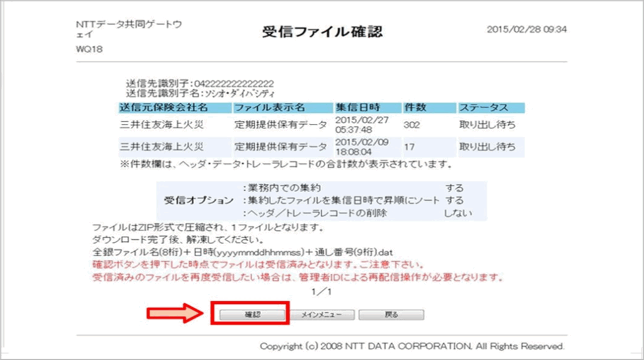Click the 確認 button
Viewport: 644px width, 360px height.
251,314
